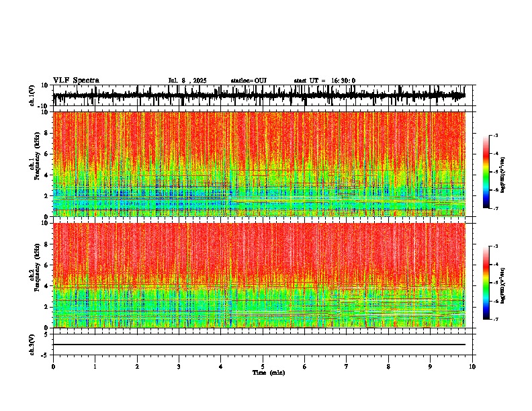Click the "station=OUJ" header label

pyautogui.click(x=249, y=81)
